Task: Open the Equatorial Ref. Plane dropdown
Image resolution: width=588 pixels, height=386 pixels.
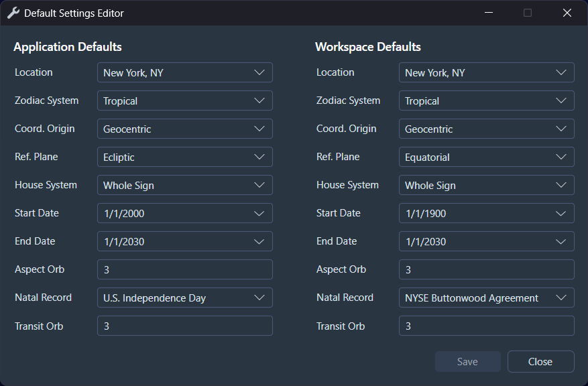Action: click(x=486, y=157)
